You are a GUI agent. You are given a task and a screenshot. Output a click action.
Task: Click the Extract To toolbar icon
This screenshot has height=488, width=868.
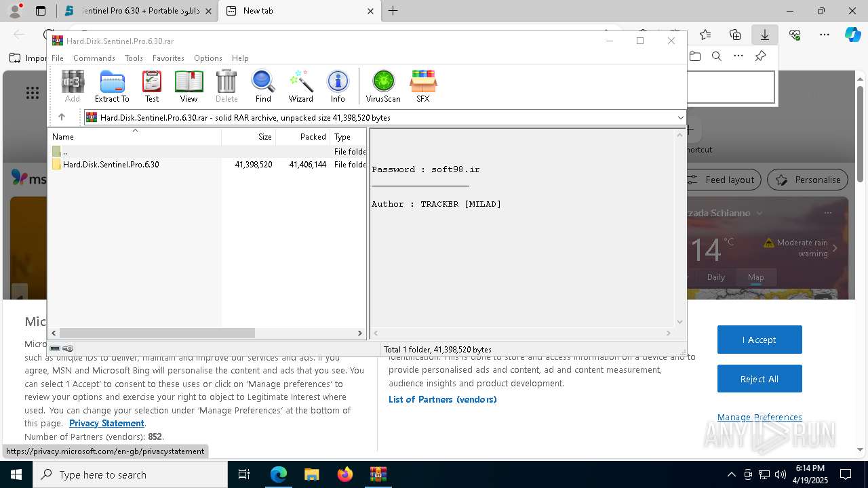click(112, 86)
